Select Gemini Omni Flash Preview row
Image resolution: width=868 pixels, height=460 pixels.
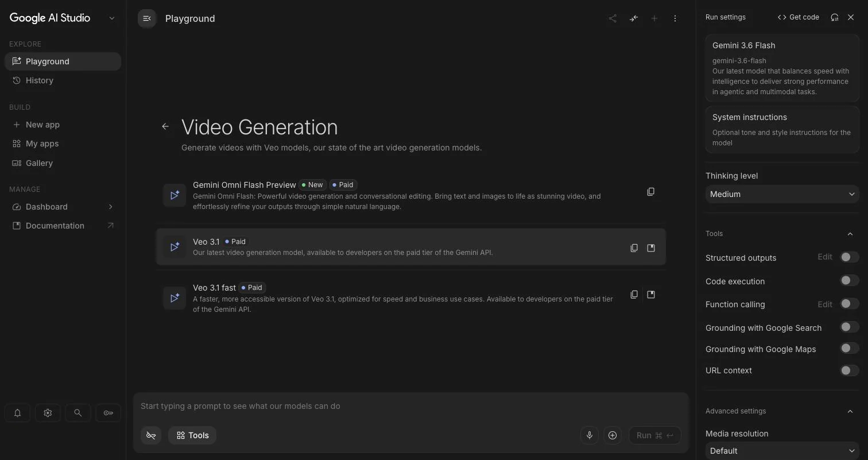[x=411, y=195]
